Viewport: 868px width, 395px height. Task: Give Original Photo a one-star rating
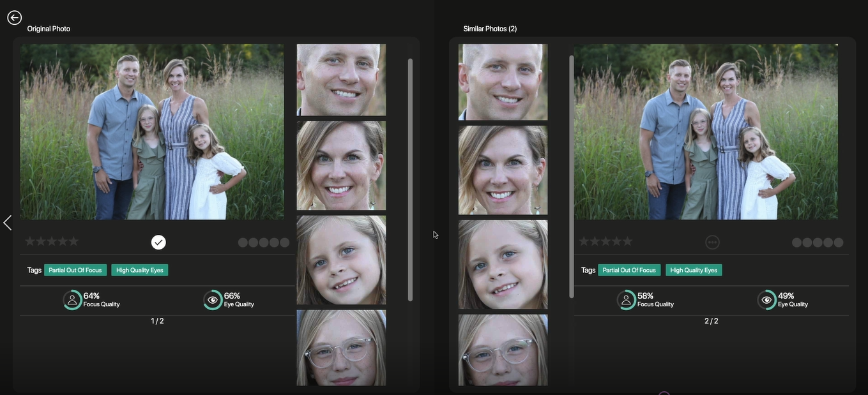[30, 241]
